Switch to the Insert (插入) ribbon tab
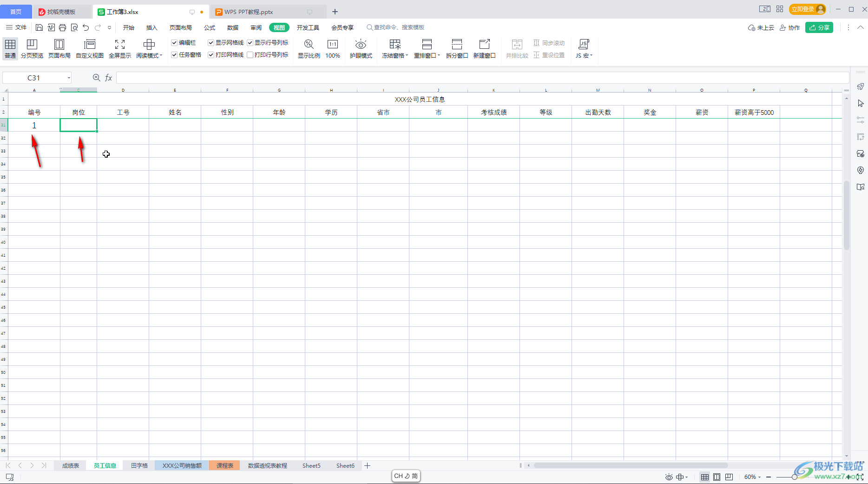The width and height of the screenshot is (868, 484). (152, 27)
